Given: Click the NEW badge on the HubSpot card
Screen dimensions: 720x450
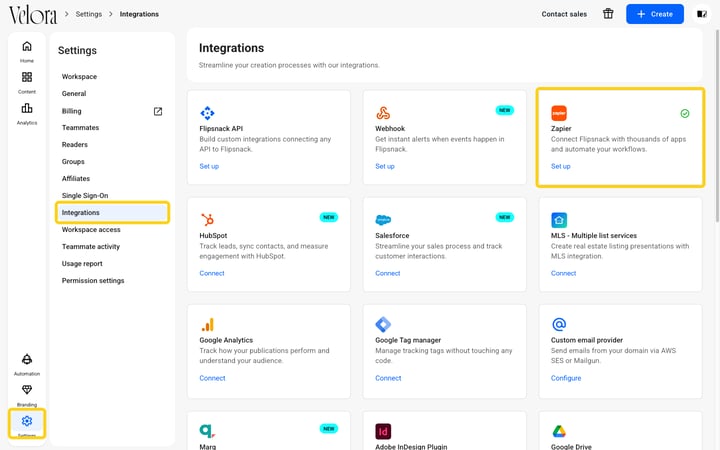Looking at the screenshot, I should 329,217.
